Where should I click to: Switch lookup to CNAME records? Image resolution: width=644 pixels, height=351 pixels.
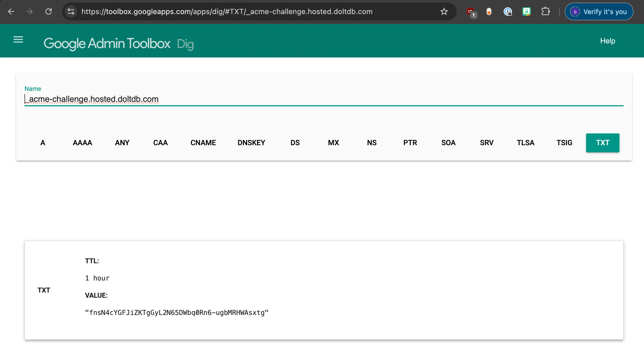pos(203,143)
